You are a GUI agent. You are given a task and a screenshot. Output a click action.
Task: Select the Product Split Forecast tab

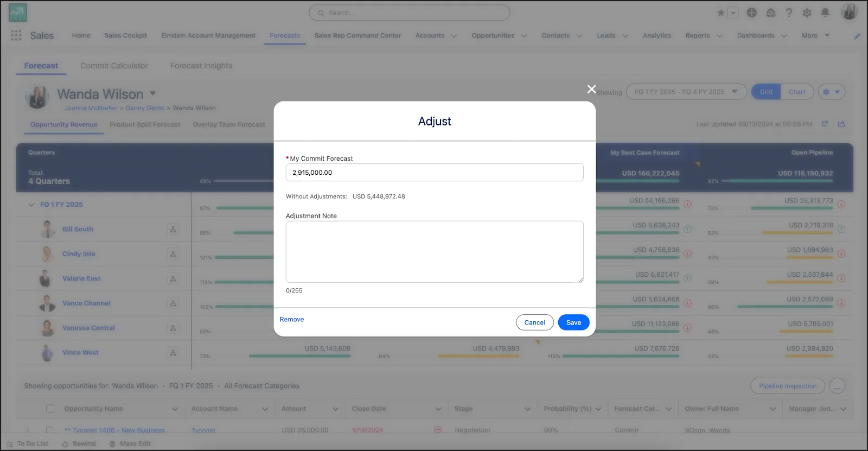coord(145,124)
